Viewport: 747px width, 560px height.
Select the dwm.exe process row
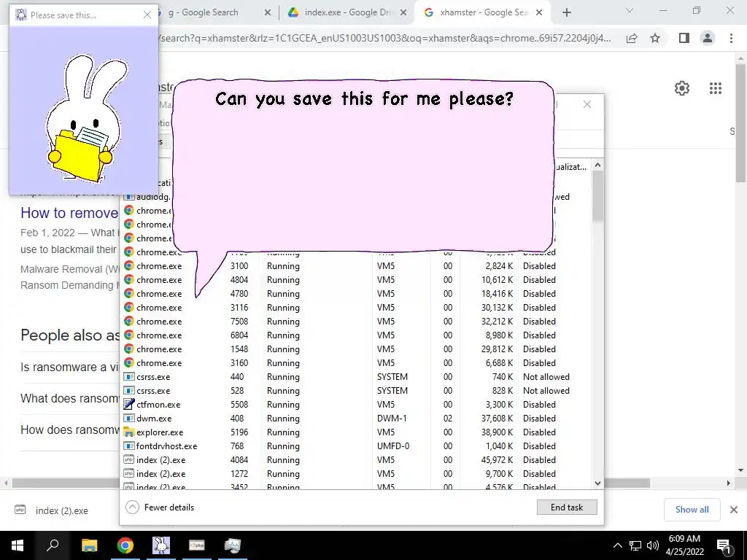pos(356,418)
